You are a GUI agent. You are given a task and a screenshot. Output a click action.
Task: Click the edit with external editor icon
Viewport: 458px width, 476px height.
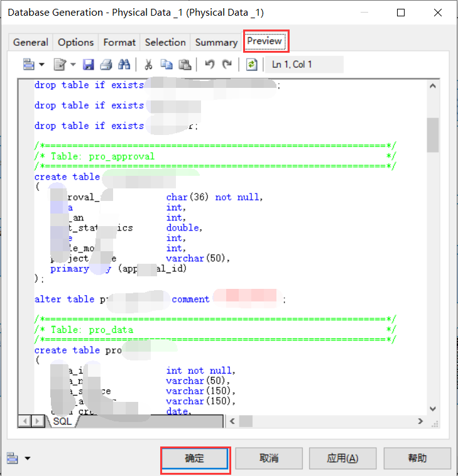click(x=60, y=64)
